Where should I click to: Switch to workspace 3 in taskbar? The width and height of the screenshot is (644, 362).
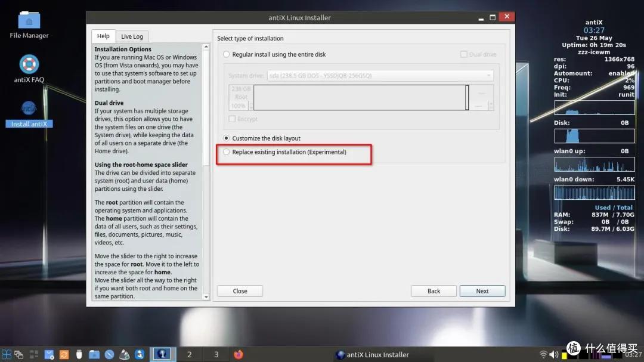click(216, 354)
